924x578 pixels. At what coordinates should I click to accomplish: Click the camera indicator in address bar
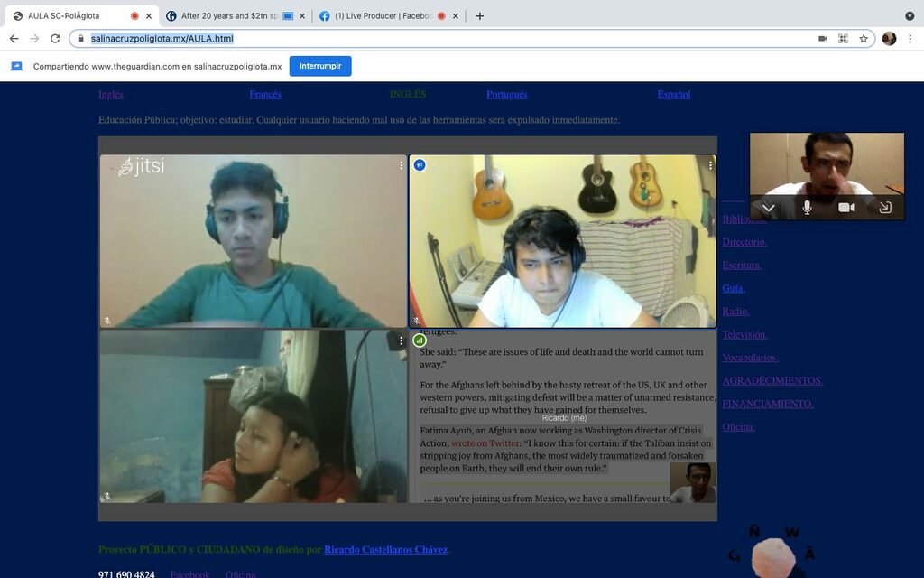point(822,39)
